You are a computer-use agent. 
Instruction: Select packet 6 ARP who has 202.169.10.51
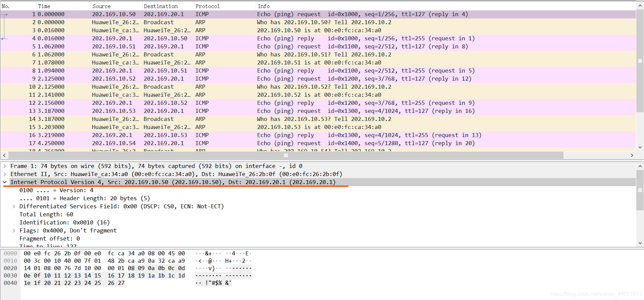[318, 54]
